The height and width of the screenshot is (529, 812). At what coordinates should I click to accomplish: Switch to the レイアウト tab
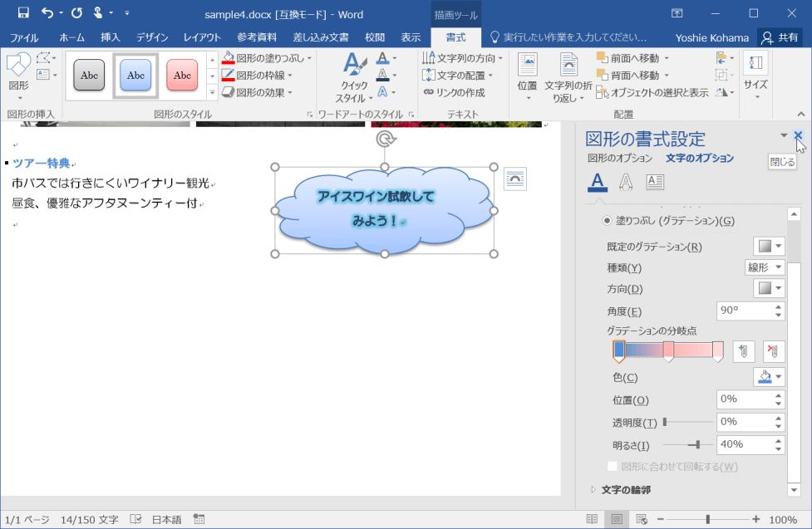[x=203, y=37]
